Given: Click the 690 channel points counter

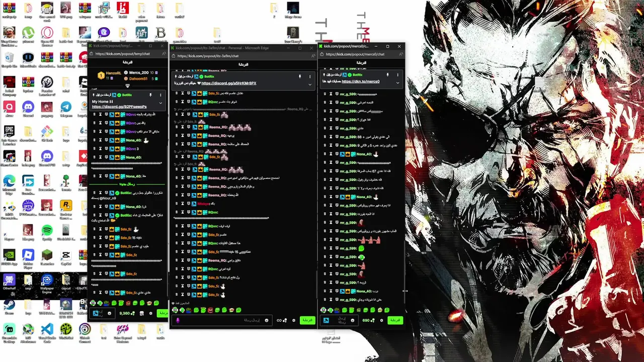Looking at the screenshot, I should 369,320.
